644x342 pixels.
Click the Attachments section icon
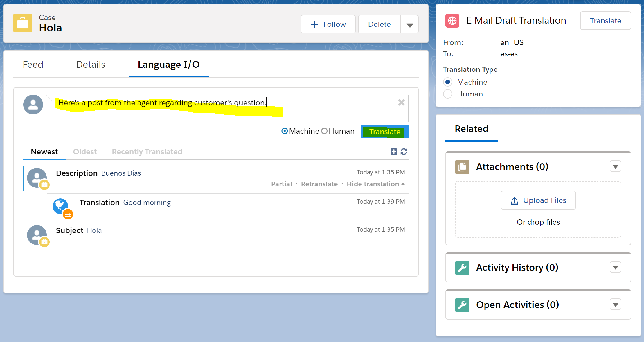click(x=462, y=167)
